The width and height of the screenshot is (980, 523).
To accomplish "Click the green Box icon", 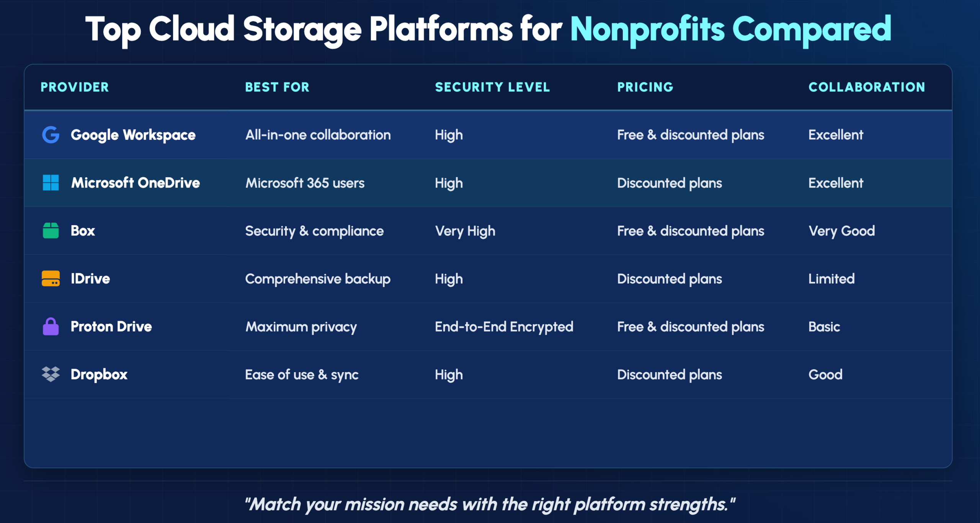I will [51, 231].
